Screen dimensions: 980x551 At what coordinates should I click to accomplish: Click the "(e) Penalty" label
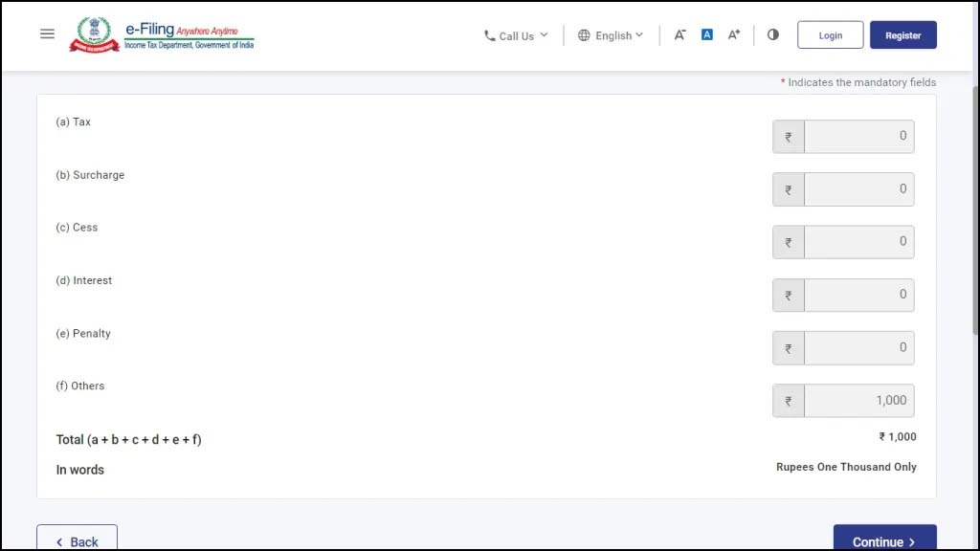click(x=83, y=334)
